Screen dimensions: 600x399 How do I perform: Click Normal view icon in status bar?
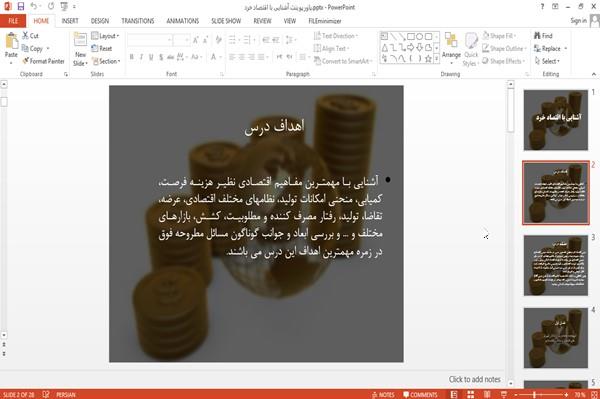tap(454, 394)
